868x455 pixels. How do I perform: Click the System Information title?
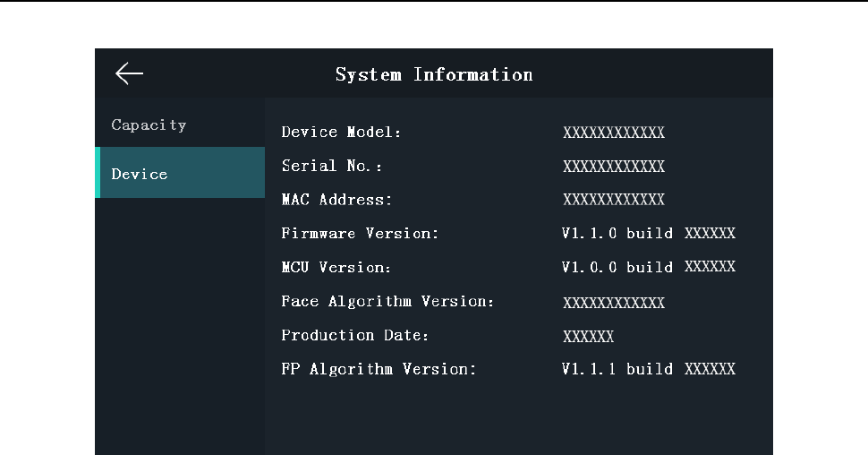coord(434,74)
